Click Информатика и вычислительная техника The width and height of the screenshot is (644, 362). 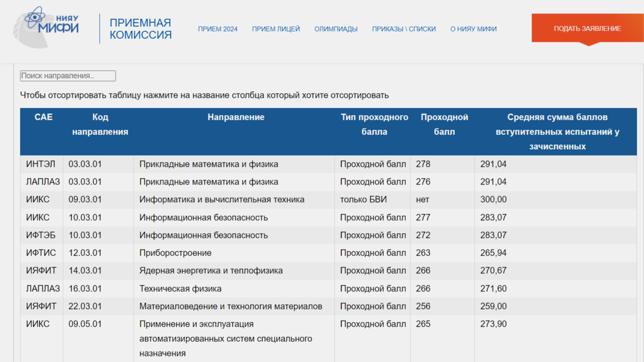pos(222,200)
